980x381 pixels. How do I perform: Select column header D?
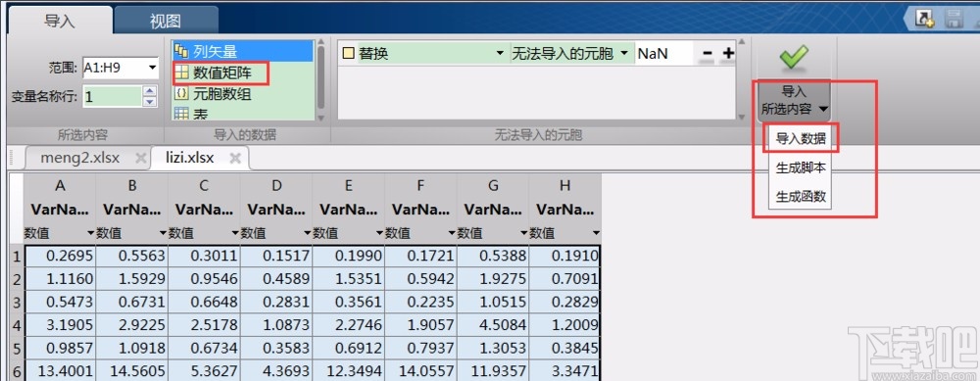(276, 185)
